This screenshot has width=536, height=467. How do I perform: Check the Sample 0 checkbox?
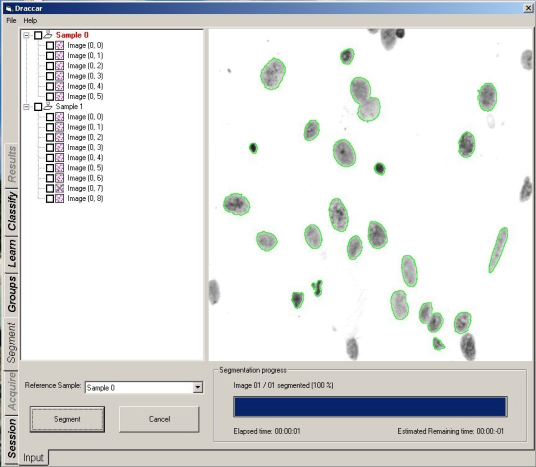pyautogui.click(x=38, y=35)
